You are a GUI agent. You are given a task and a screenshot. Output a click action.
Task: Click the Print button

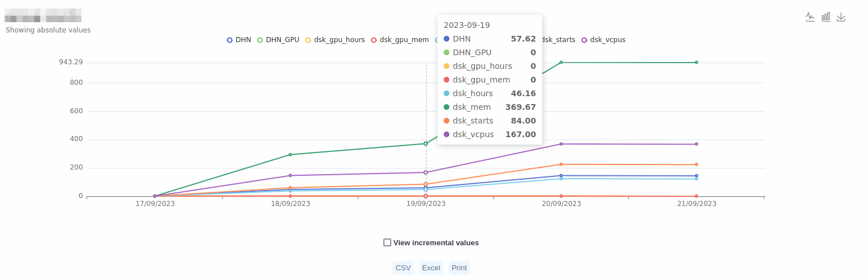pyautogui.click(x=459, y=268)
